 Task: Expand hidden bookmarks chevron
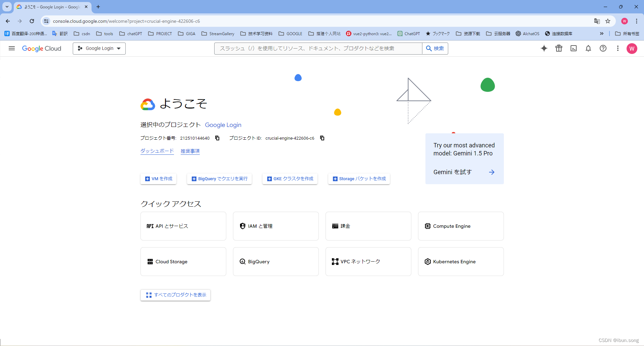pyautogui.click(x=602, y=33)
